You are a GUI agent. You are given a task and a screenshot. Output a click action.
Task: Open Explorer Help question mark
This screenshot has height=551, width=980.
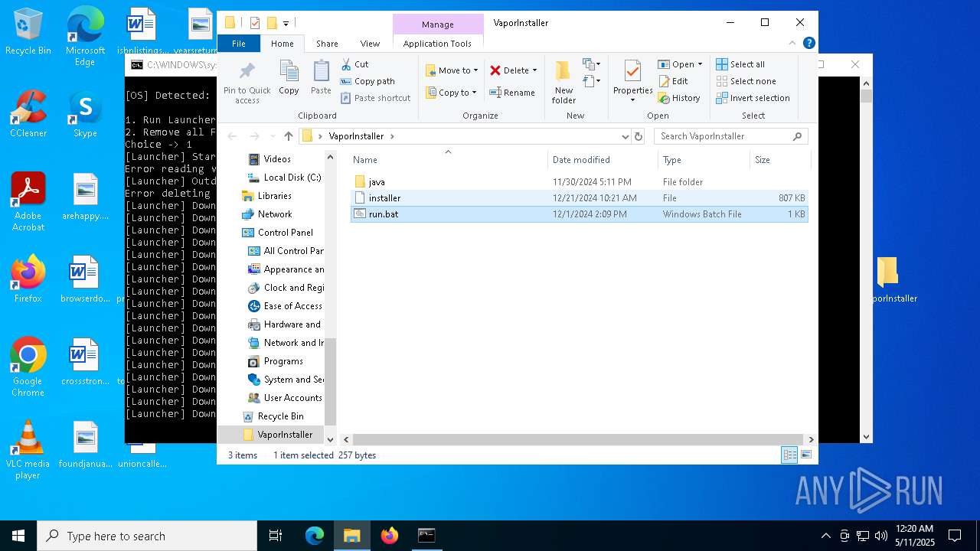808,44
